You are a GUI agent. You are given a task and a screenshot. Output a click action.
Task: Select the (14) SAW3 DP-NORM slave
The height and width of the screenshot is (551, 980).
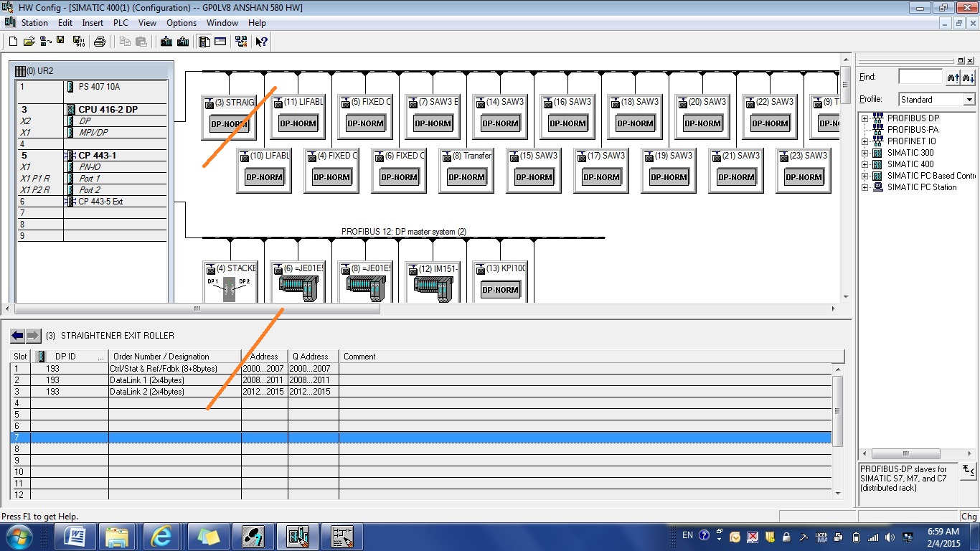[x=500, y=117]
